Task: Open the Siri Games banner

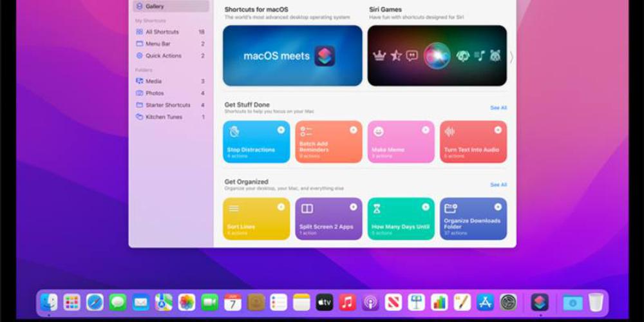Action: coord(437,56)
